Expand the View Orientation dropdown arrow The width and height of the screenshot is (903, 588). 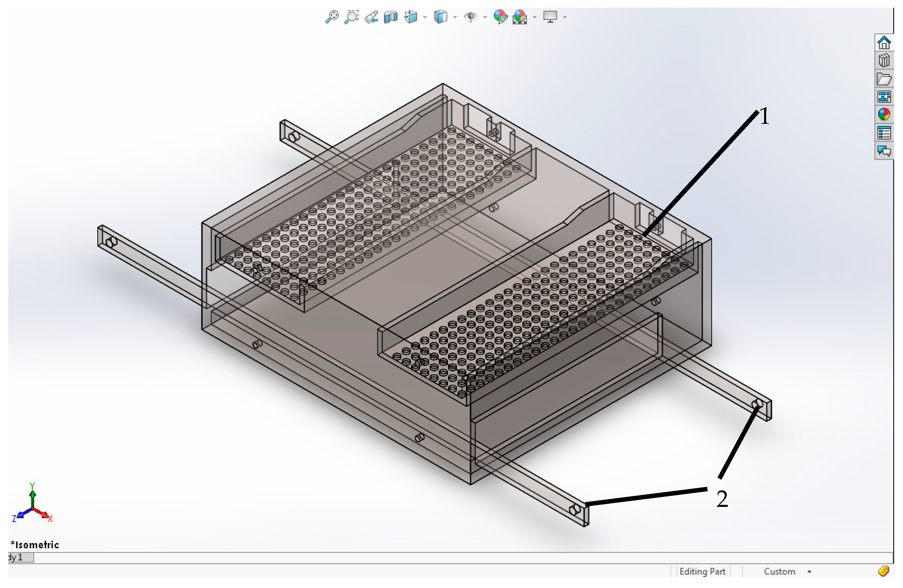click(x=425, y=17)
